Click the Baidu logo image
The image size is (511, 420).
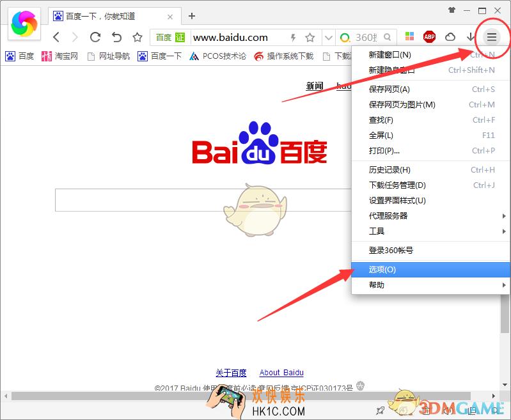(x=260, y=143)
